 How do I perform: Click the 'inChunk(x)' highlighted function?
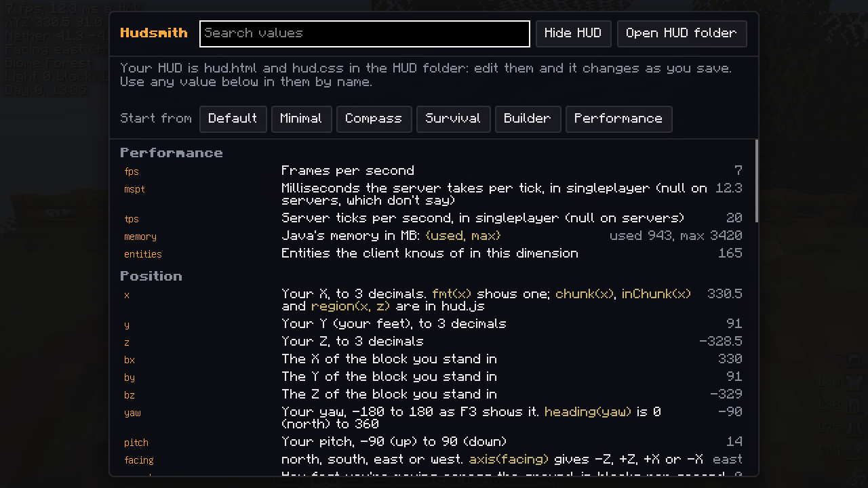click(x=656, y=294)
